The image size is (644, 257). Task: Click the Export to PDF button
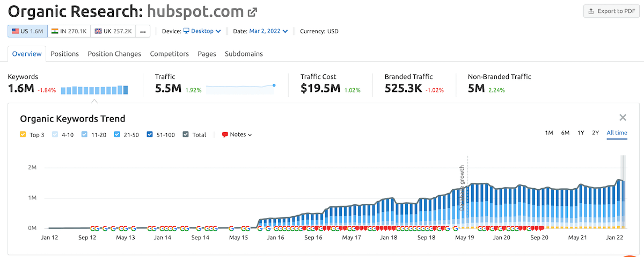coord(611,11)
